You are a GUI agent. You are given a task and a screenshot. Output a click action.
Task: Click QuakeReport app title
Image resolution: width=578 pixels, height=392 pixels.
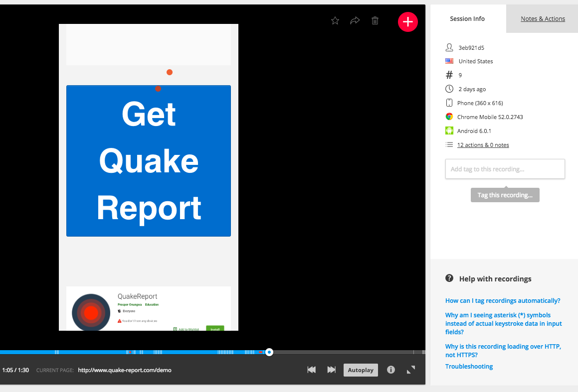(x=137, y=296)
